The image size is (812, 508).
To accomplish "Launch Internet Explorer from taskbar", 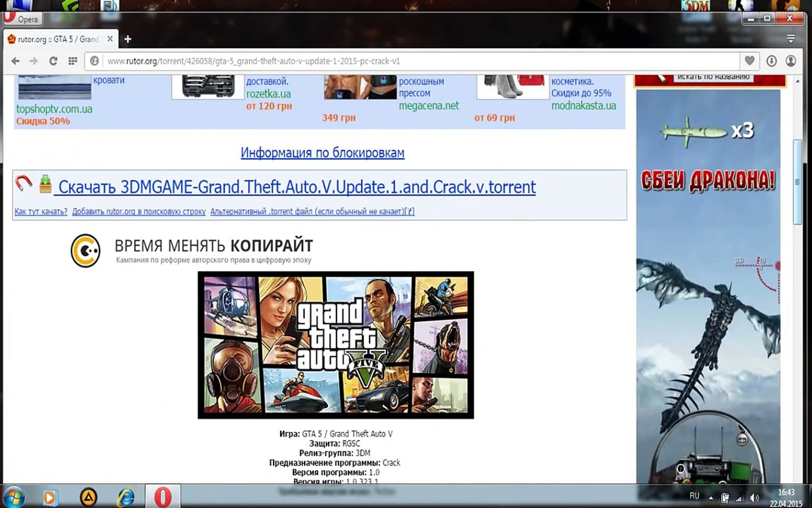I will (126, 497).
